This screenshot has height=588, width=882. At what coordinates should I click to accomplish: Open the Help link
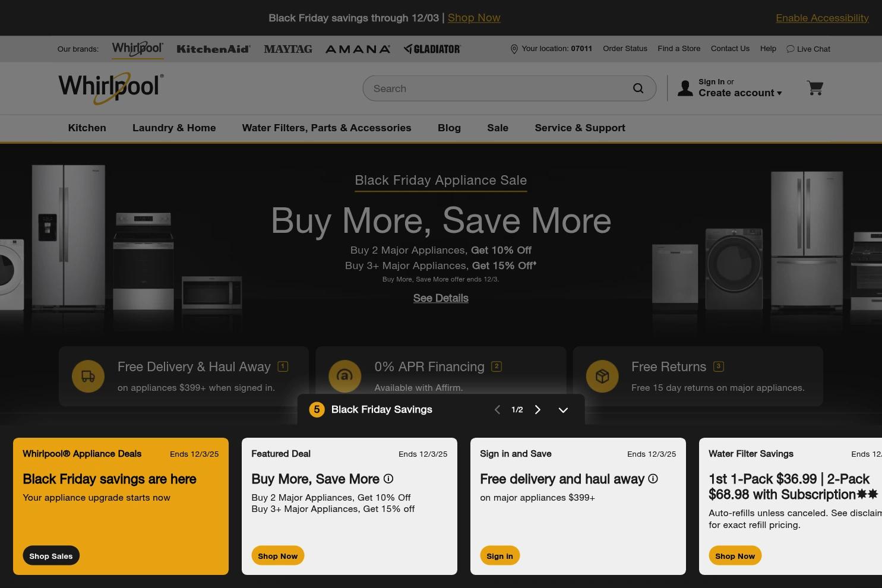(768, 49)
